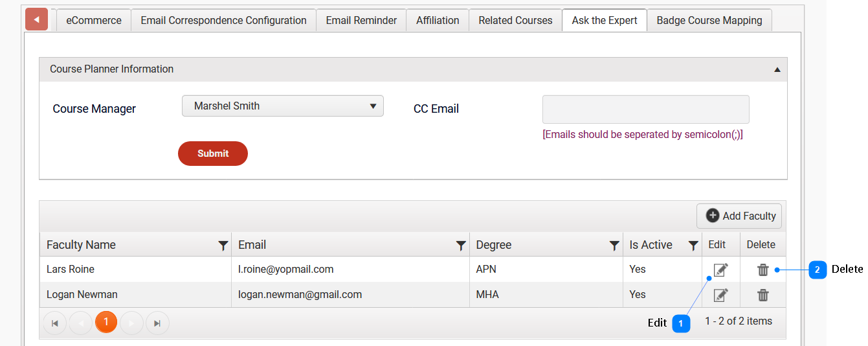
Task: Click the red back arrow button
Action: click(36, 20)
